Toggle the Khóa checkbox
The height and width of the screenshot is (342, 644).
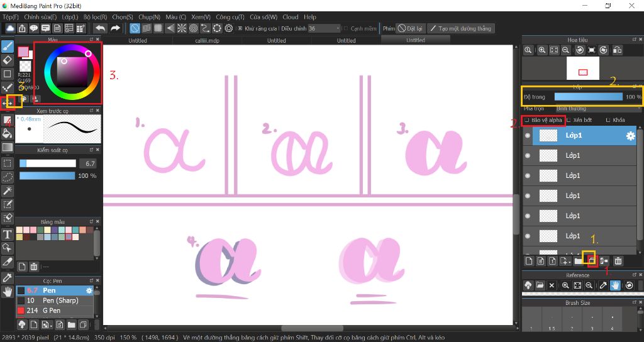(608, 120)
